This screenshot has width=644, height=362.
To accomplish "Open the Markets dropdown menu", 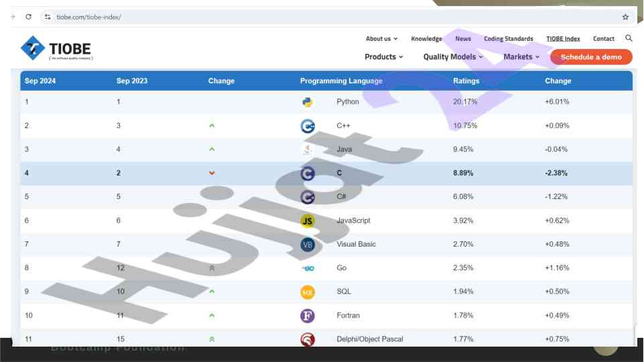I will (x=521, y=57).
